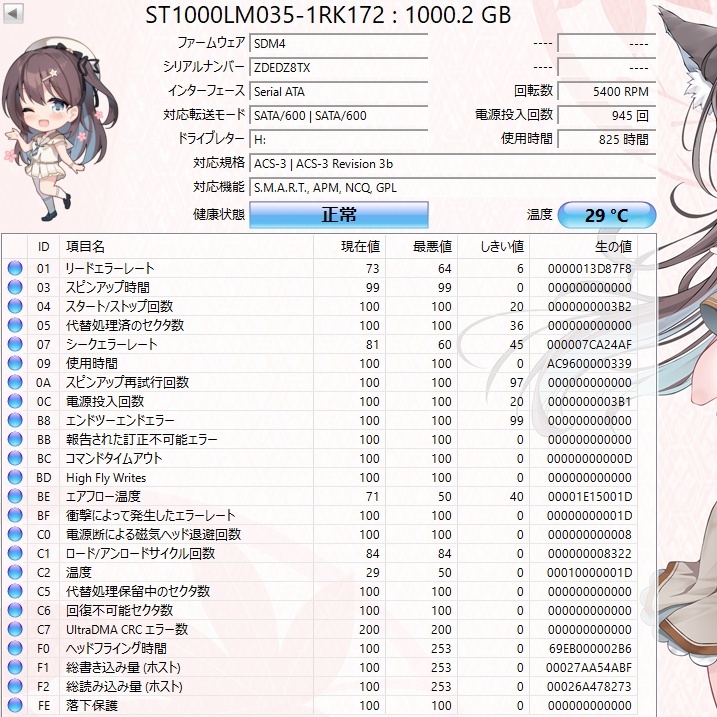This screenshot has height=717, width=717.
Task: Click status orb for row BD High Fly Writes
Action: [15, 477]
